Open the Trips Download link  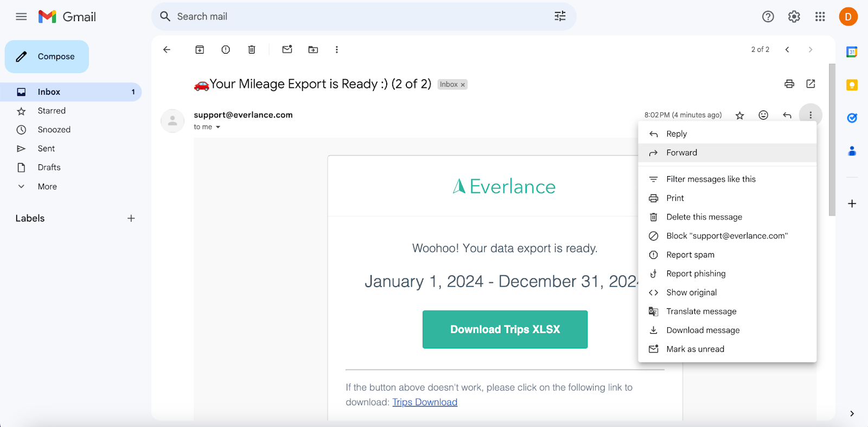pyautogui.click(x=425, y=402)
